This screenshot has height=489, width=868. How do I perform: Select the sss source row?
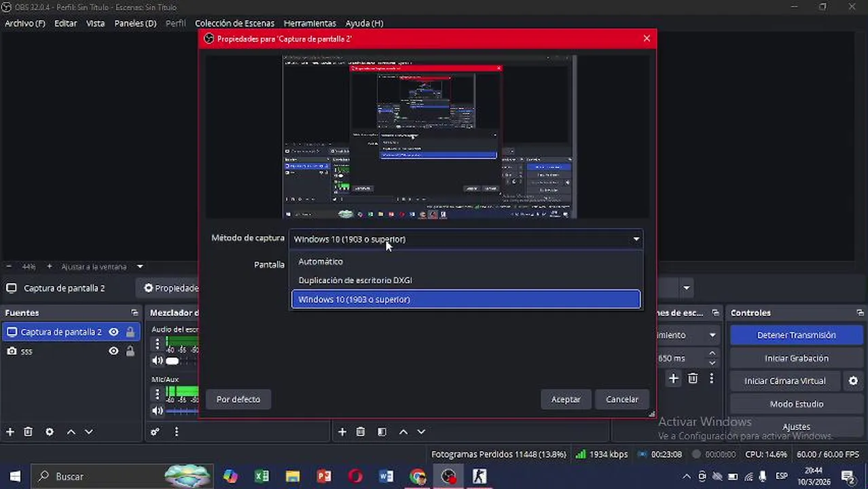coord(70,351)
